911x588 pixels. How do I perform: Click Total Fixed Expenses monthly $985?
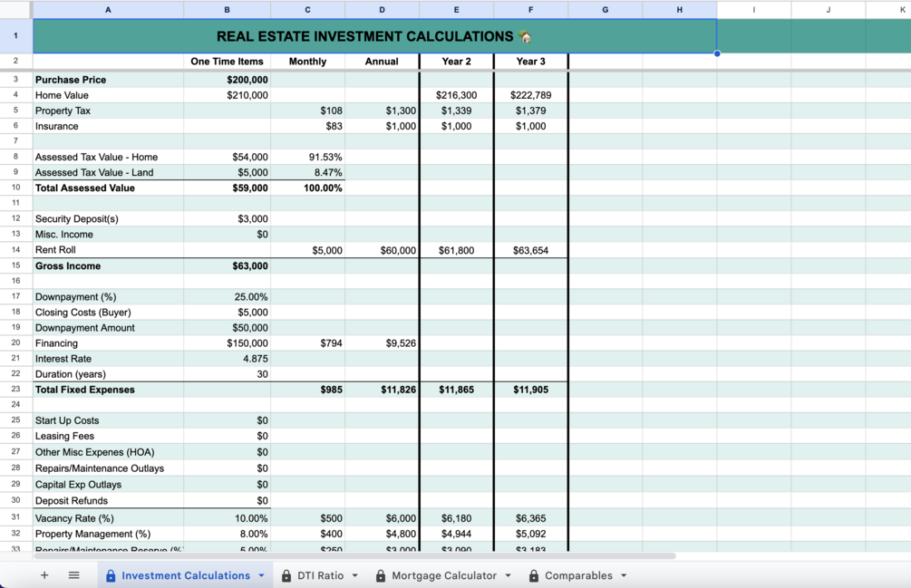pos(307,390)
